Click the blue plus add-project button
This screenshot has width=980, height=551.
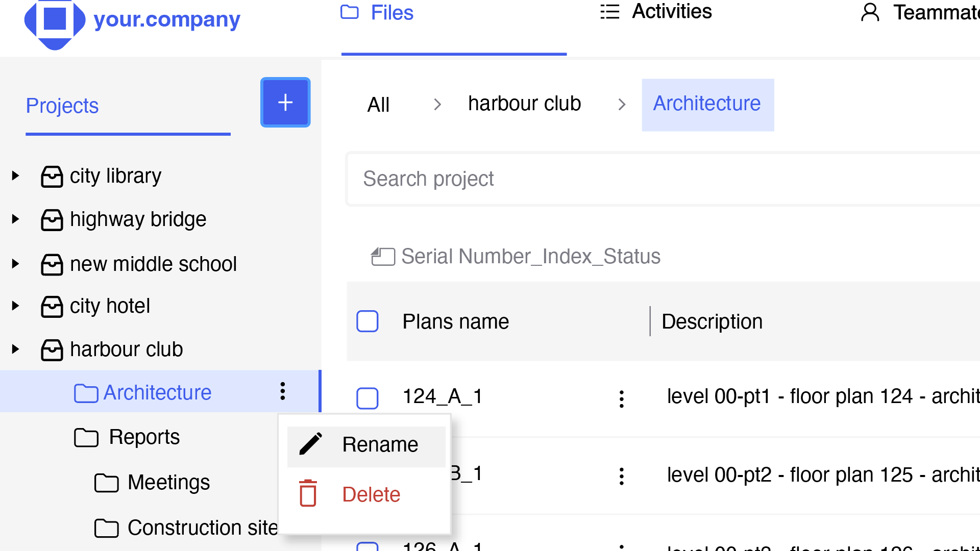[285, 102]
